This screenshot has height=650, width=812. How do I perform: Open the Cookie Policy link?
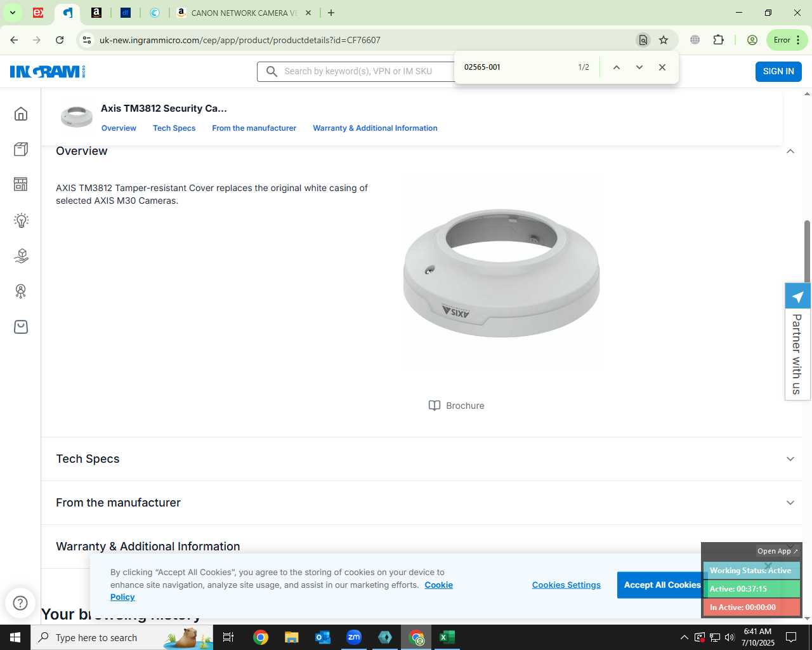point(439,585)
